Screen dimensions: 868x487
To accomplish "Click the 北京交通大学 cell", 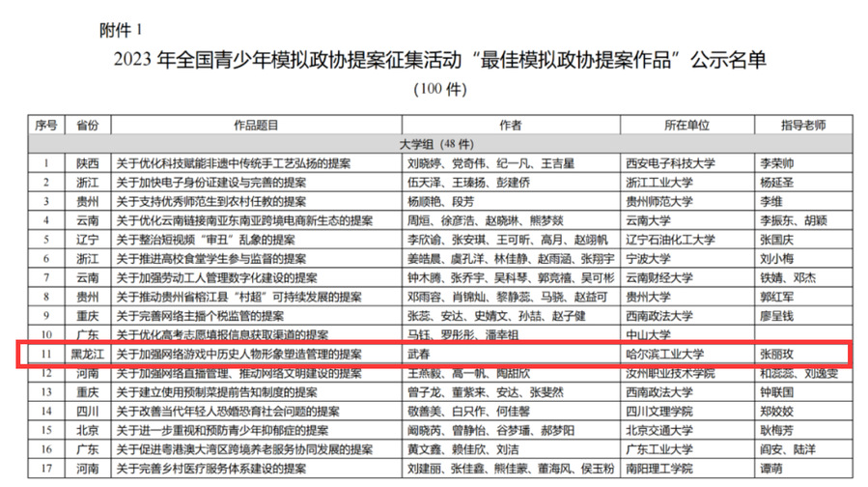I will [660, 428].
